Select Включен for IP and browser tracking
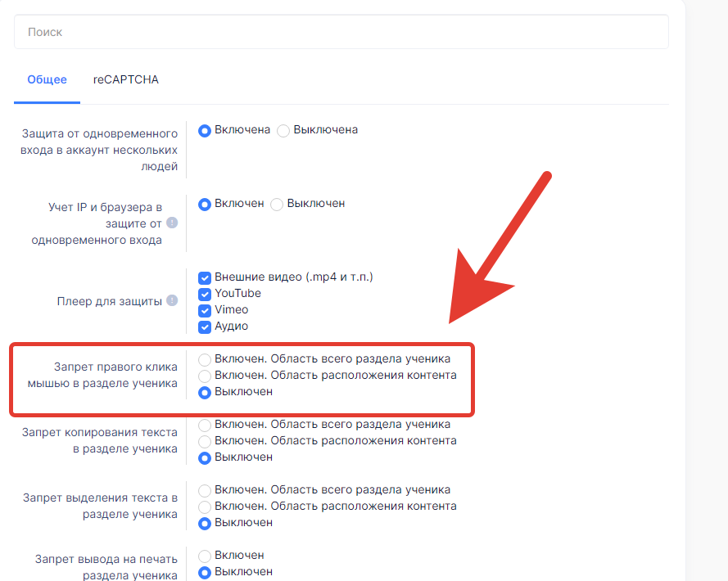 [x=205, y=205]
